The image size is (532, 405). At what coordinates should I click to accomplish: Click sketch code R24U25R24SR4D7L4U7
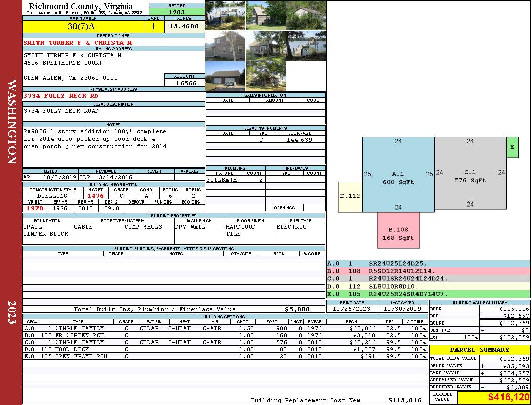pyautogui.click(x=408, y=294)
